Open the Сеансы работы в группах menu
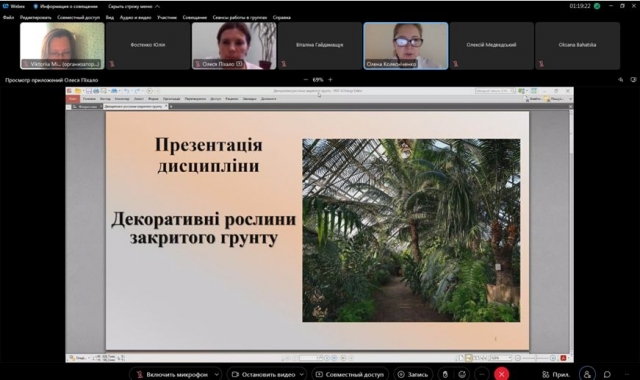This screenshot has width=640, height=380. coord(240,18)
